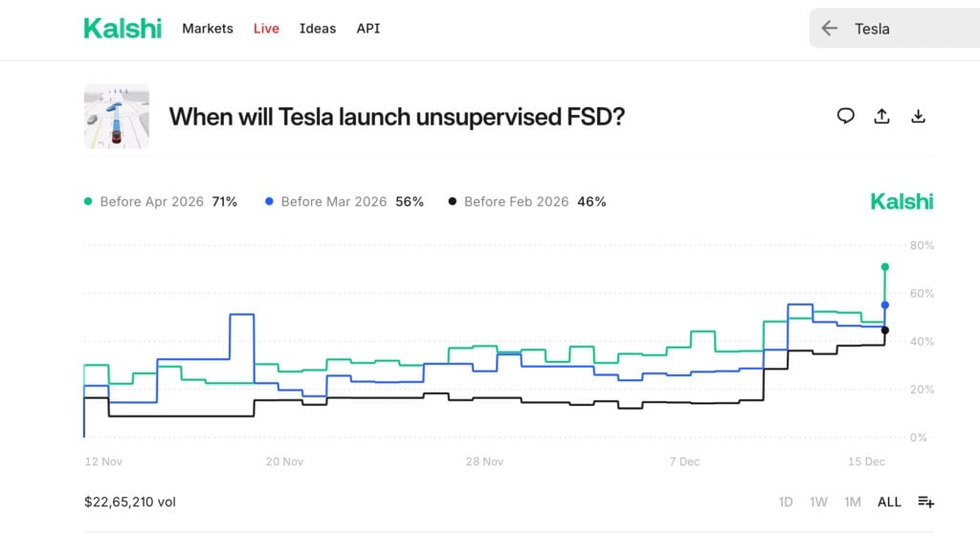Viewport: 980px width, 540px height.
Task: Click the share upload icon
Action: pyautogui.click(x=881, y=116)
